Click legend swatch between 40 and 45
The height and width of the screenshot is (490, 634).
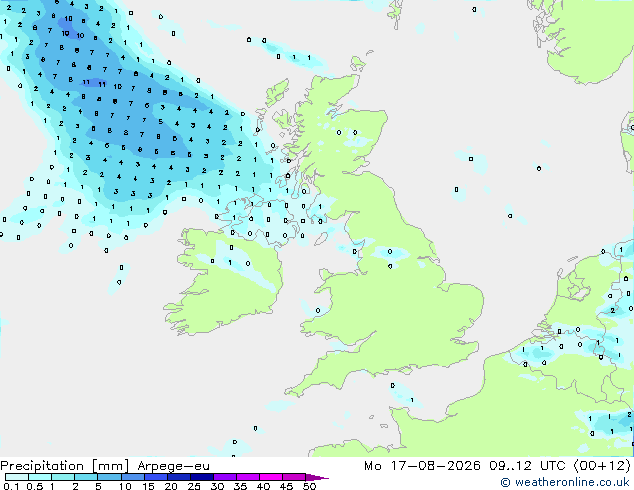coord(271,477)
